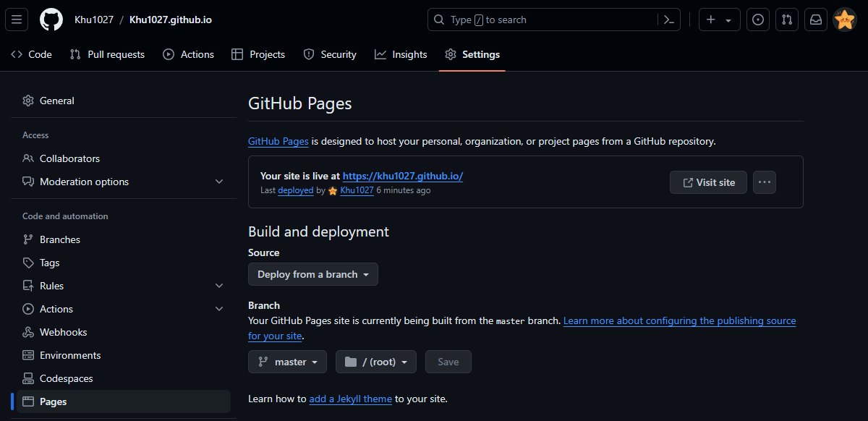Click the three-dot menu beside Visit site
Viewport: 868px width, 421px height.
coord(765,182)
